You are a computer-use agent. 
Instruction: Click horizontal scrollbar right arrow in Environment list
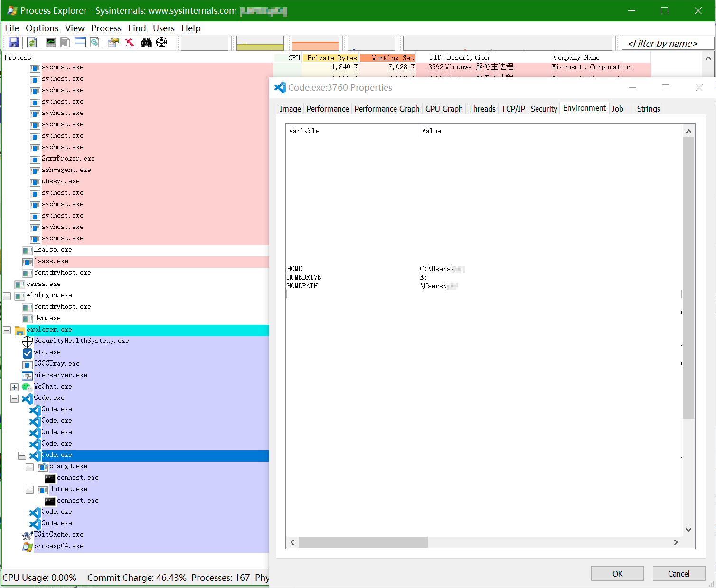pyautogui.click(x=676, y=542)
